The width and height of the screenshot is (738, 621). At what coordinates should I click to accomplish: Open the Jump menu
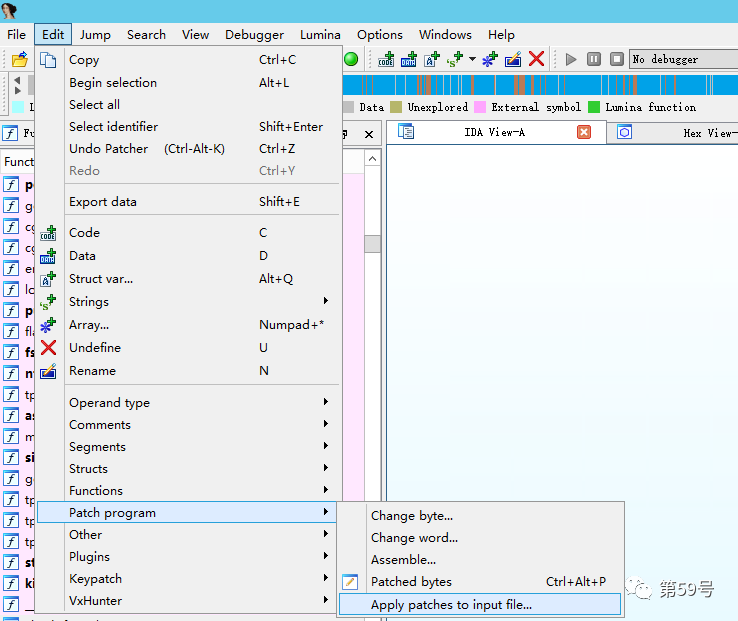(95, 35)
